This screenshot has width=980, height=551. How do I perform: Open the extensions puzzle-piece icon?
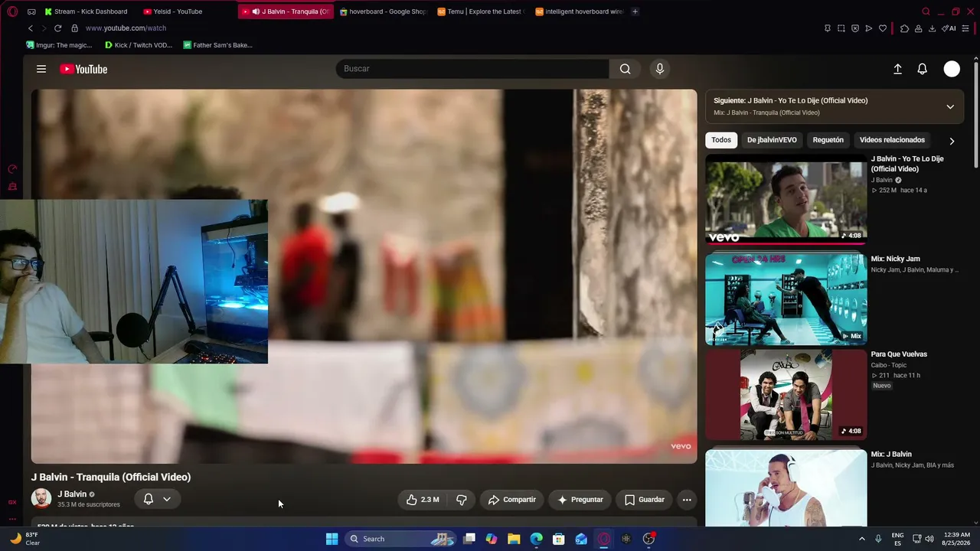(904, 28)
